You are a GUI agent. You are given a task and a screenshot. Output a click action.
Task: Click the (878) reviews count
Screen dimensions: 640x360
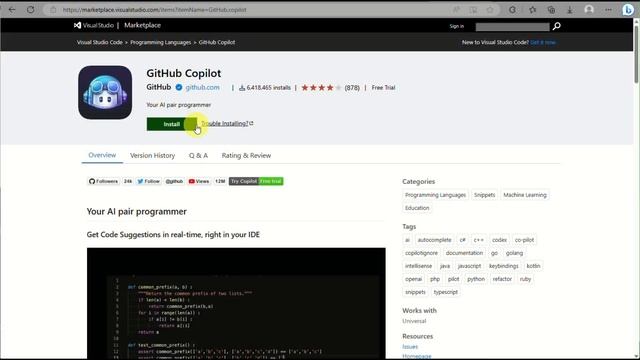(x=352, y=87)
